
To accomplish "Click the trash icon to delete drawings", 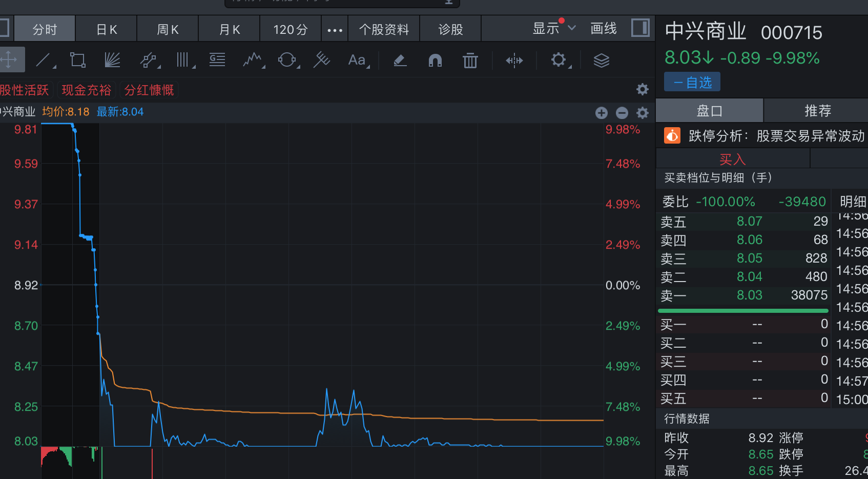I will (470, 61).
